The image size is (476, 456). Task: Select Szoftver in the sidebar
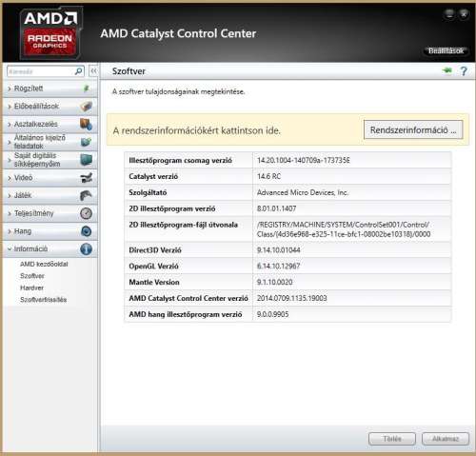click(x=32, y=276)
